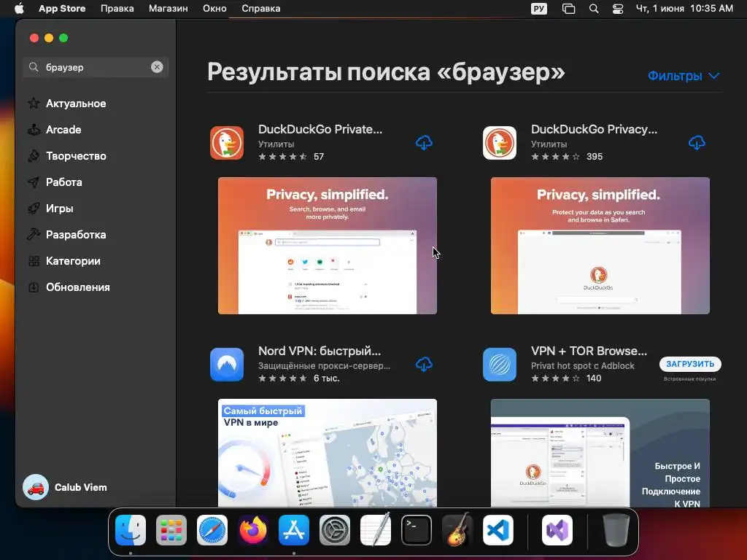Expand the Фильтры dropdown
This screenshot has width=747, height=560.
coord(684,76)
